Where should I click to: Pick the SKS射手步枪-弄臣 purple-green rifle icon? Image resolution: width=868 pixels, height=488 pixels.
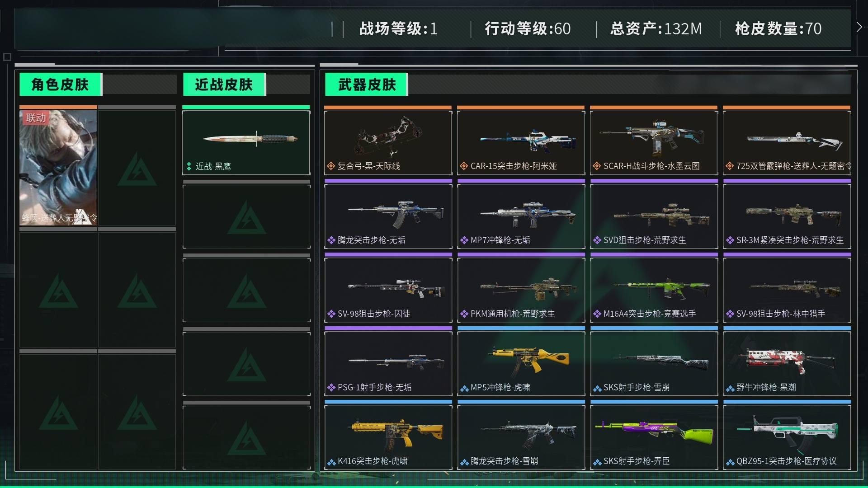click(654, 433)
